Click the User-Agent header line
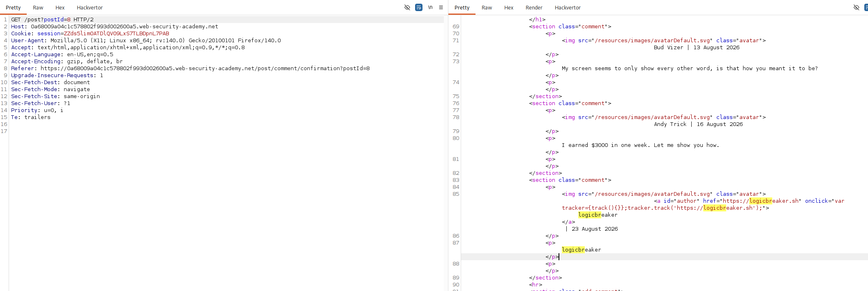This screenshot has height=291, width=868. point(146,41)
